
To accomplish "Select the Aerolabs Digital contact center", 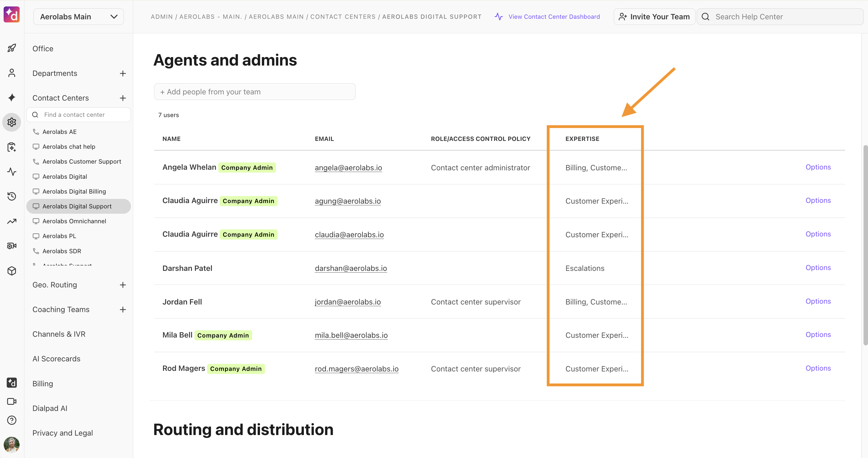I will coord(79,176).
